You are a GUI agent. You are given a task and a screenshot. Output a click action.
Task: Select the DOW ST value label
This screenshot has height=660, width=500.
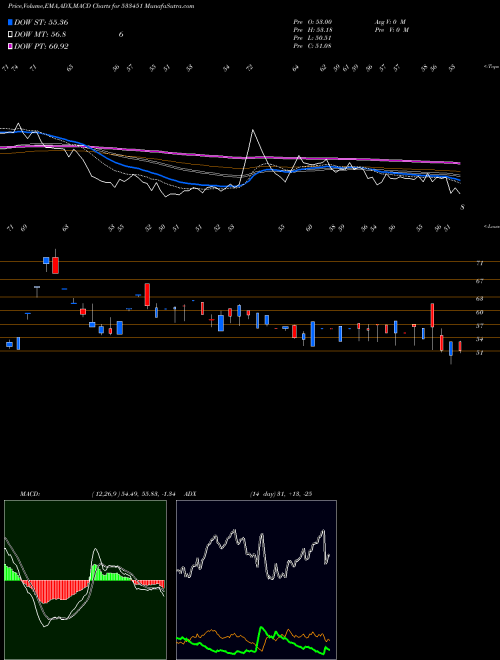(x=41, y=22)
